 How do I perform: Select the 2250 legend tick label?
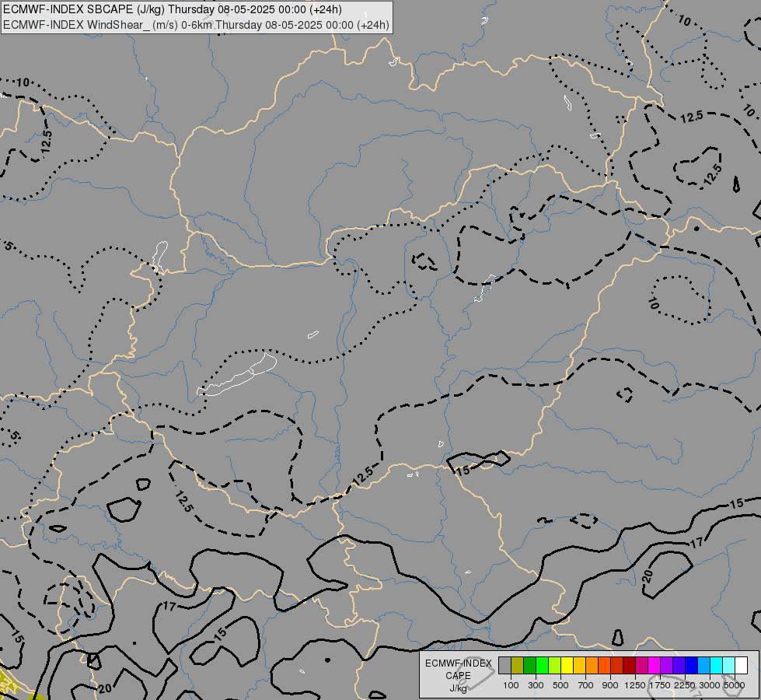click(x=685, y=685)
